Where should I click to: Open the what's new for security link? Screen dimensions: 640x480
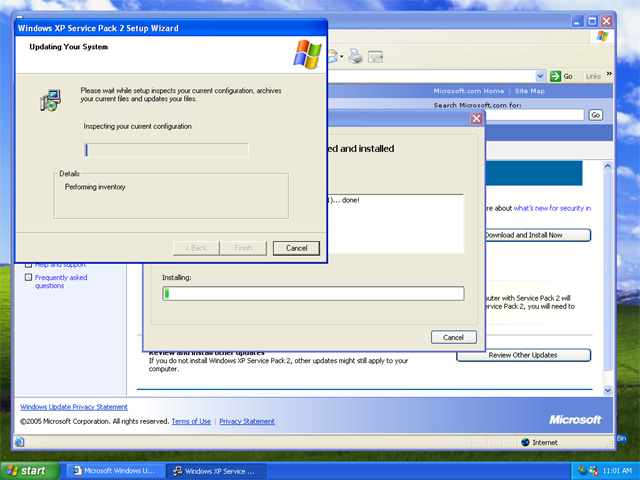pos(552,208)
